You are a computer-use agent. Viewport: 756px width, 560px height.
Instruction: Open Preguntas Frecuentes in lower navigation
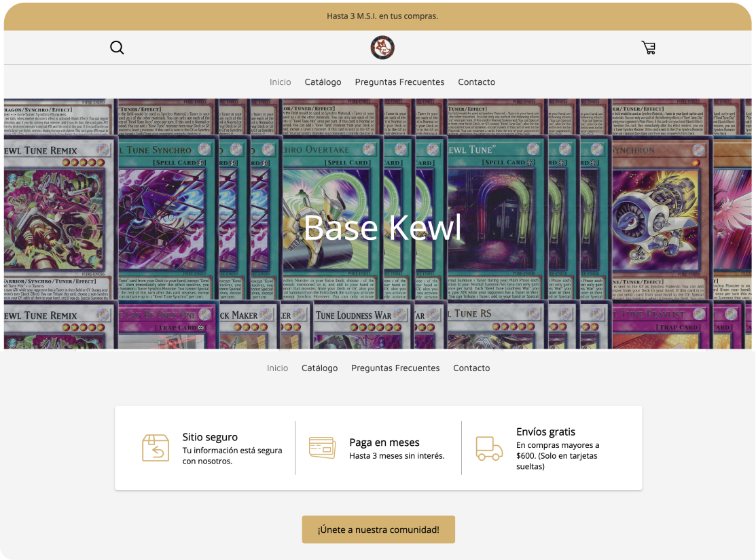click(395, 368)
